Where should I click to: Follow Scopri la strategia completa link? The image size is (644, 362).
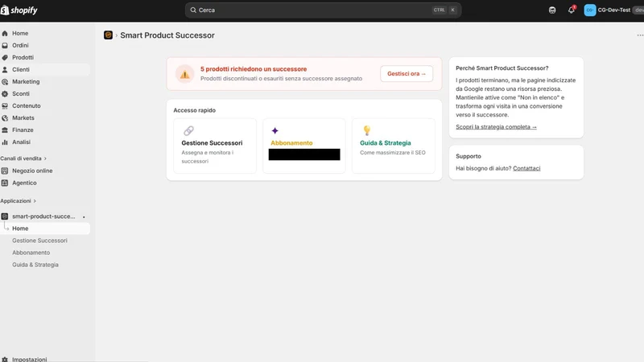(496, 127)
